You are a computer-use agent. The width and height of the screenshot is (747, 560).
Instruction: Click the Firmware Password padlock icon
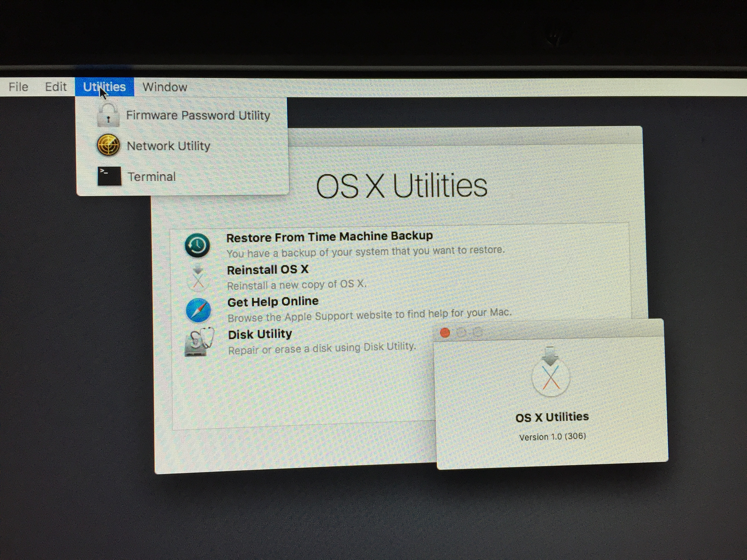pyautogui.click(x=108, y=115)
